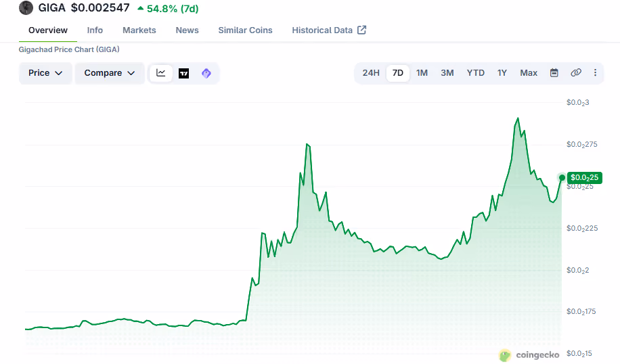Switch to the Markets tab
Screen dimensions: 620x364
(139, 30)
